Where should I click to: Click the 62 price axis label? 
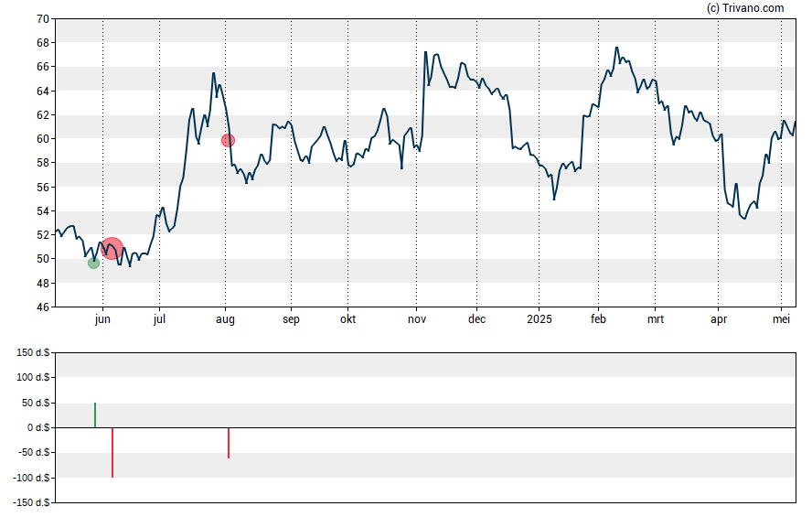click(43, 115)
